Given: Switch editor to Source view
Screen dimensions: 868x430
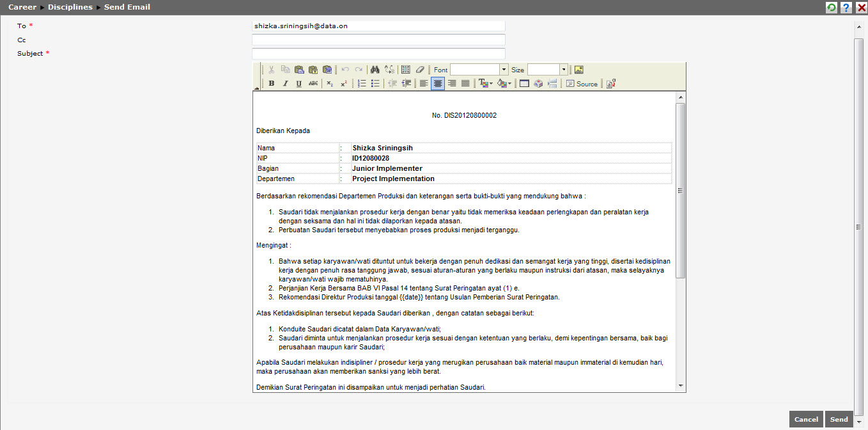Looking at the screenshot, I should click(582, 84).
